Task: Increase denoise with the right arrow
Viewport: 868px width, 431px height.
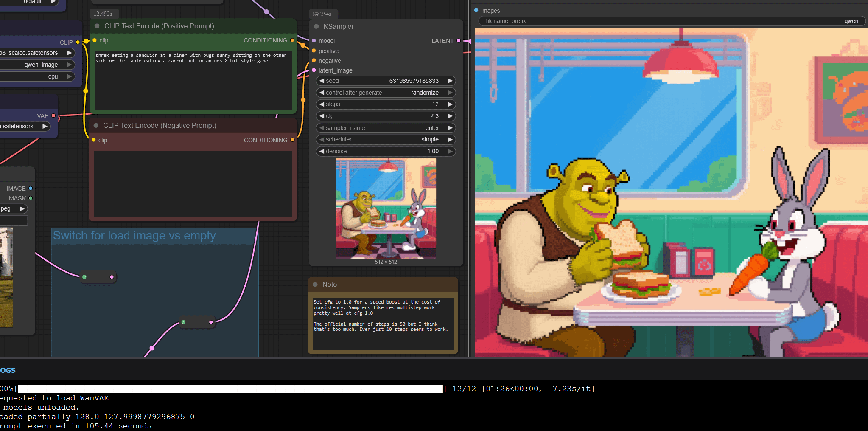Action: [x=450, y=151]
